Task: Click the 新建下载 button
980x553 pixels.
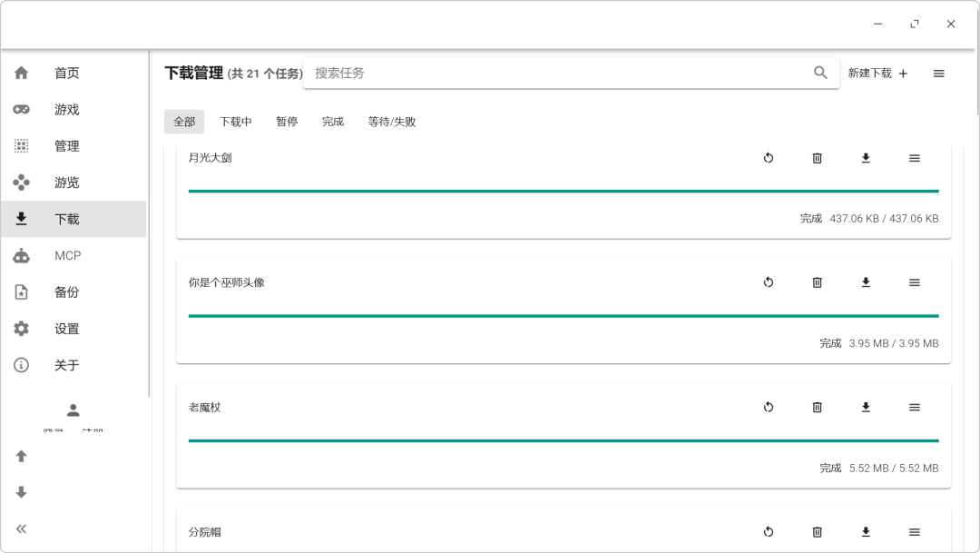Action: (877, 74)
